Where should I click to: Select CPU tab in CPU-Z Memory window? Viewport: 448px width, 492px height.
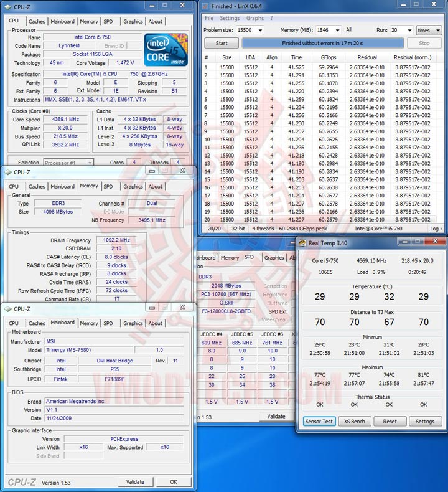point(14,186)
